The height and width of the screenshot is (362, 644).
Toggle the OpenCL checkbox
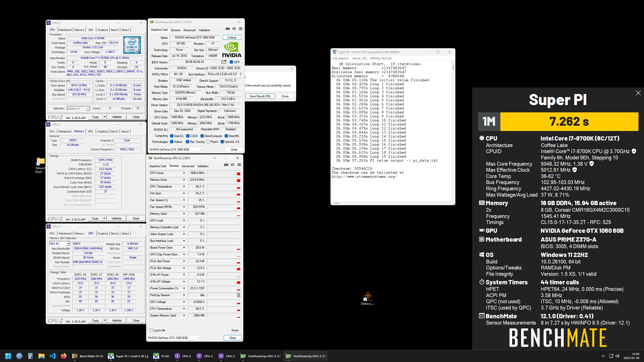tap(172, 136)
